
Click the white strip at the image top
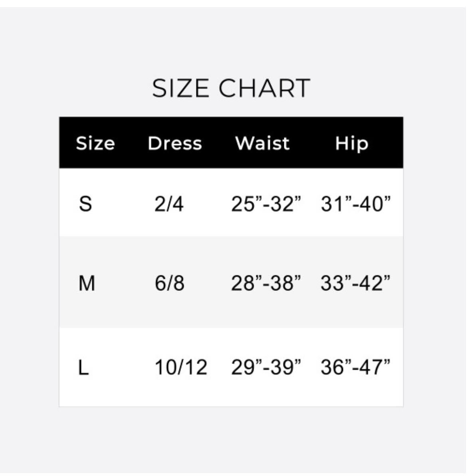(232, 3)
